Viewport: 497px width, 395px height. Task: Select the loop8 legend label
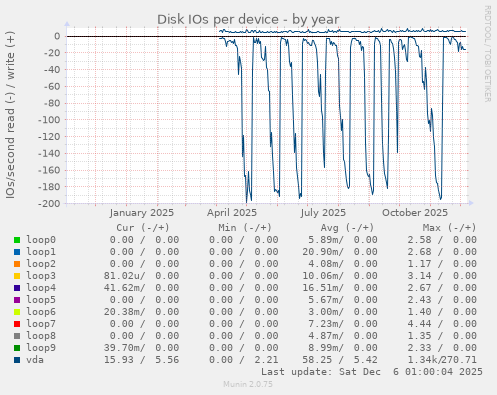click(41, 336)
